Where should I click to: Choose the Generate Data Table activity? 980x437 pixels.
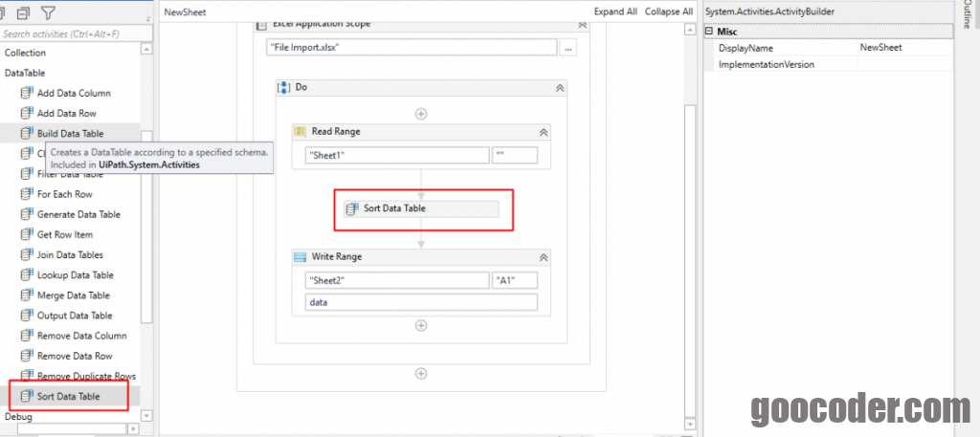(78, 214)
